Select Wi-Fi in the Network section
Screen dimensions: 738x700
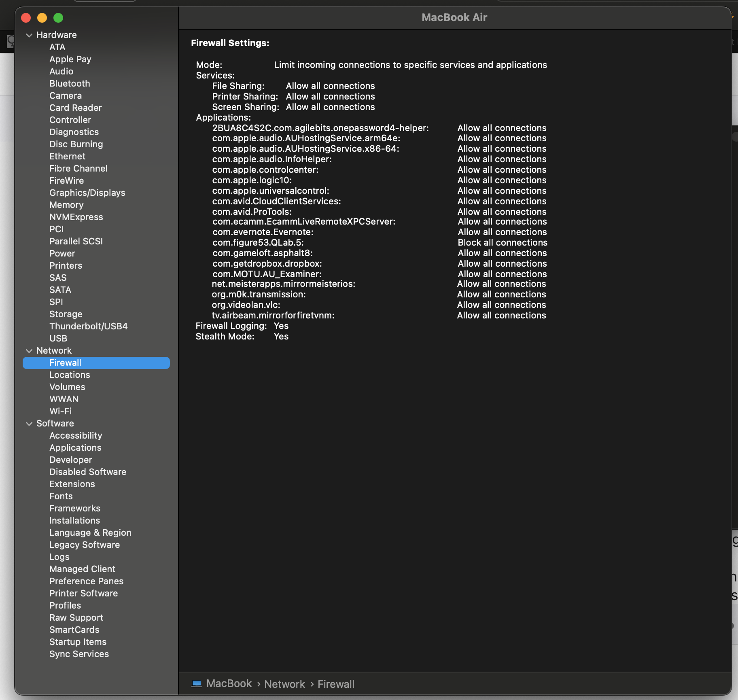[x=60, y=411]
